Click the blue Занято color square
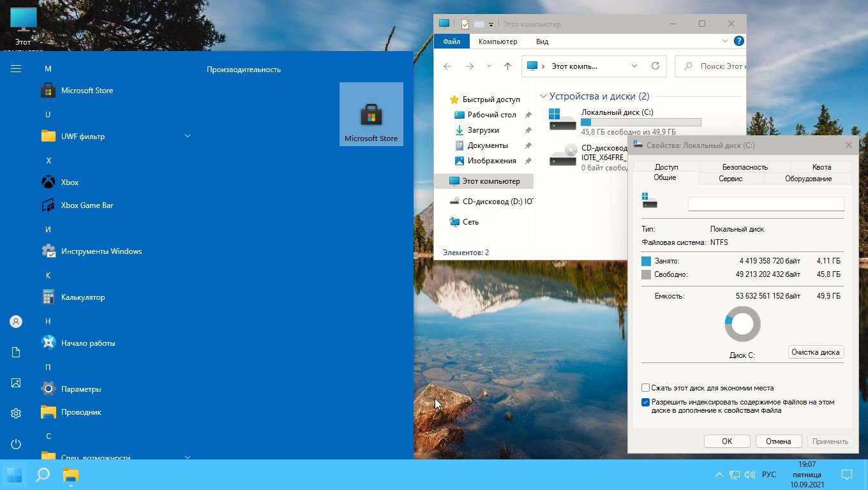This screenshot has width=868, height=490. (x=646, y=261)
